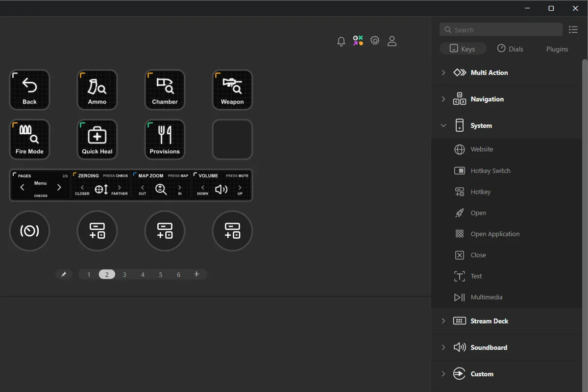
Task: Select the Pages touch strip segment
Action: (41, 185)
